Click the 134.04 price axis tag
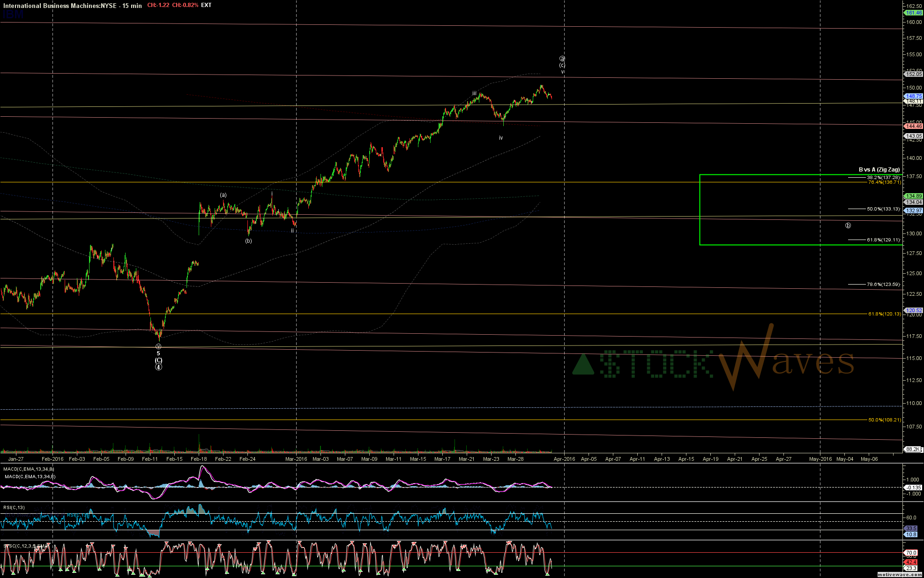 tap(913, 202)
